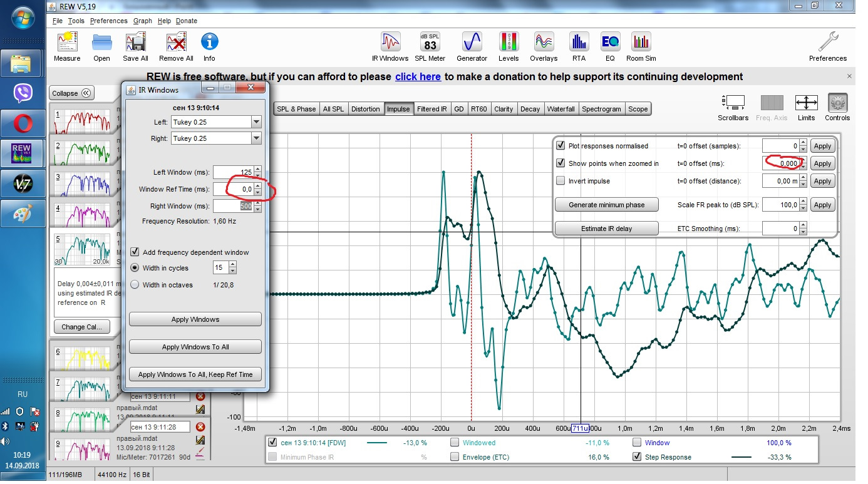Click the Remove All toolbar icon
Image resolution: width=868 pixels, height=484 pixels.
176,43
